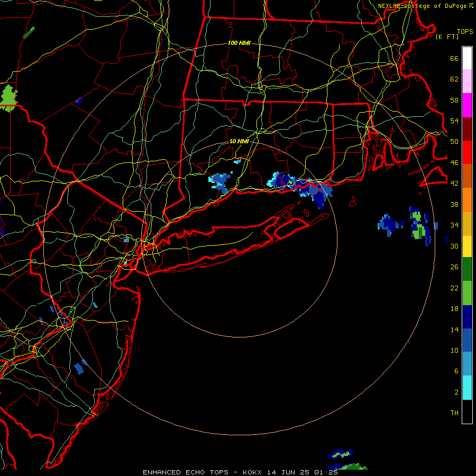
Task: Click the light pink legend swatch
Action: pos(467,81)
